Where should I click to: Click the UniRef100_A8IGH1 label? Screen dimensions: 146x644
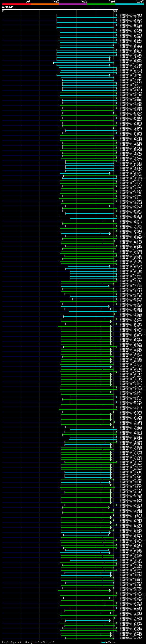click(x=131, y=103)
